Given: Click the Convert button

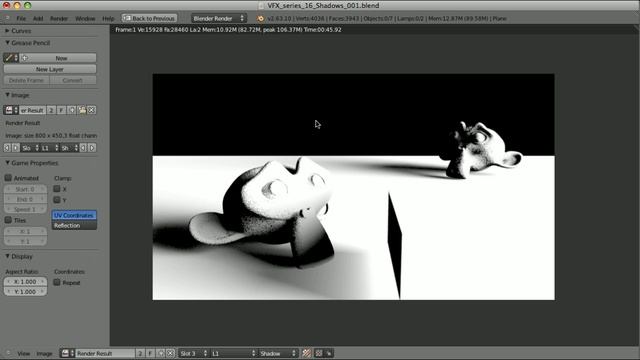Looking at the screenshot, I should click(73, 80).
